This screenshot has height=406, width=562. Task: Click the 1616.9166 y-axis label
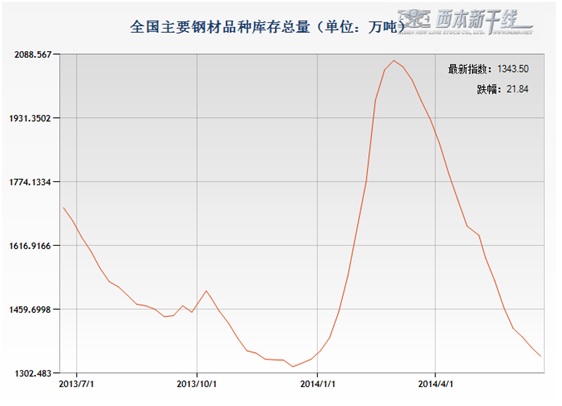pos(30,246)
